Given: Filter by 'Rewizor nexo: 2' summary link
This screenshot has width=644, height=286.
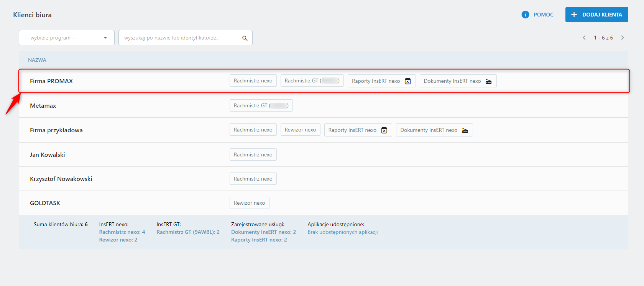Looking at the screenshot, I should [x=118, y=240].
